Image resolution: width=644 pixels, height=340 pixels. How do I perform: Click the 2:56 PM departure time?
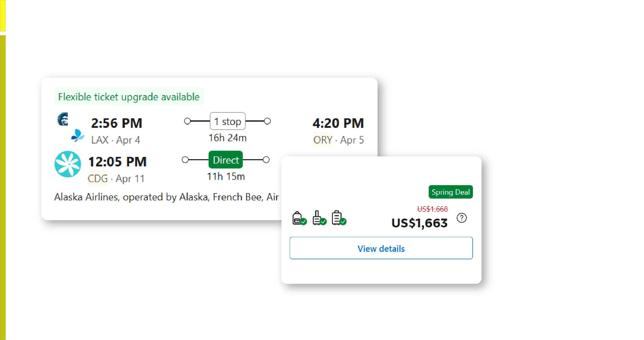[117, 123]
